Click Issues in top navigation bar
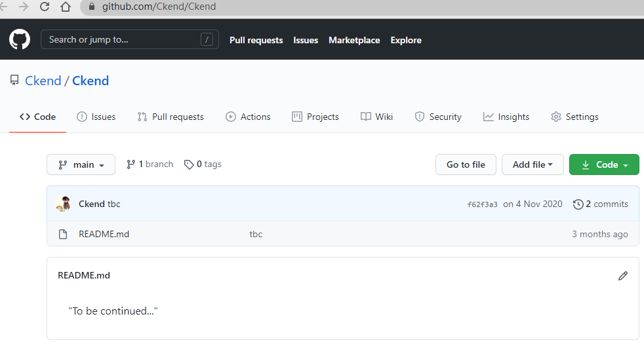 (306, 40)
